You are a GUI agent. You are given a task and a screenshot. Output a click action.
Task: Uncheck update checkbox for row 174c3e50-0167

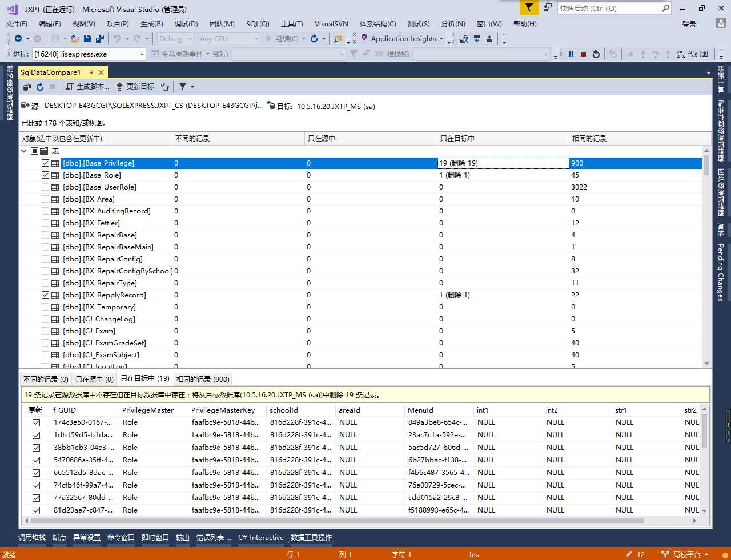pyautogui.click(x=37, y=423)
